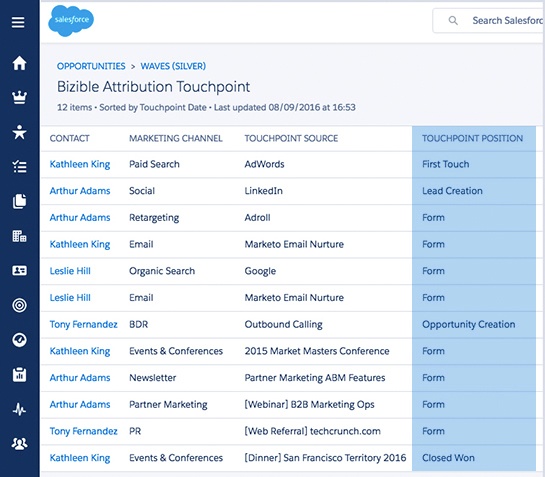
Task: Open WAVES (SILVER) breadcrumb link
Action: point(173,66)
